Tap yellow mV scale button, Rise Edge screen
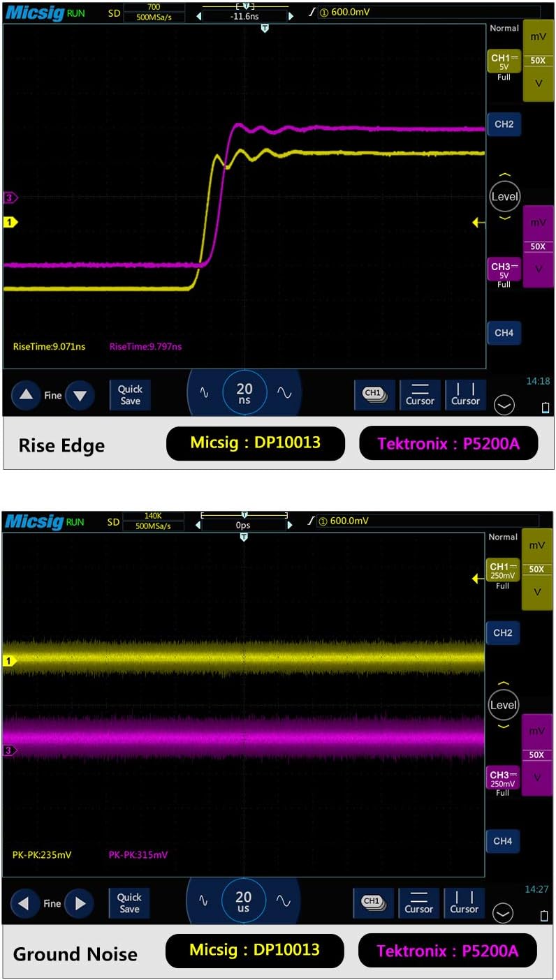 click(x=538, y=36)
